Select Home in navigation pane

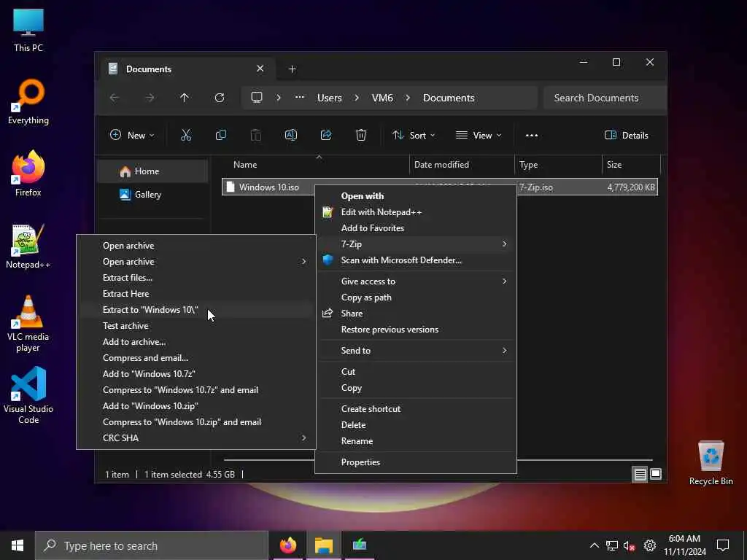point(152,171)
